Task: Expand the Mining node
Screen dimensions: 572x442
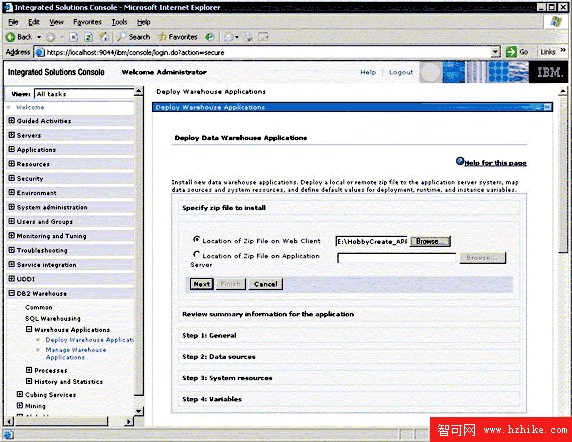Action: point(20,405)
